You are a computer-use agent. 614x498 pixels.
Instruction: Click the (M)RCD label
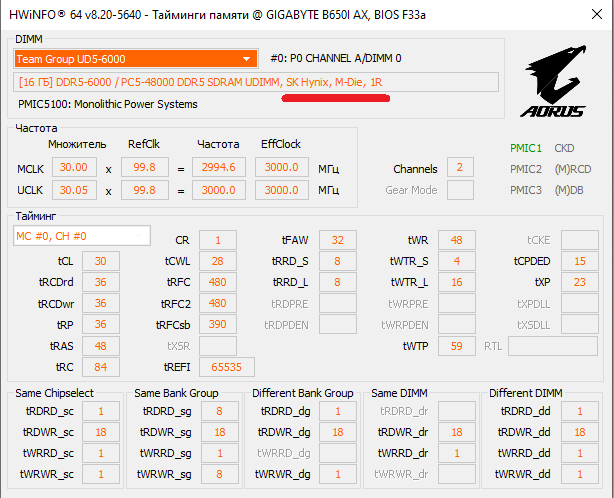coord(572,169)
